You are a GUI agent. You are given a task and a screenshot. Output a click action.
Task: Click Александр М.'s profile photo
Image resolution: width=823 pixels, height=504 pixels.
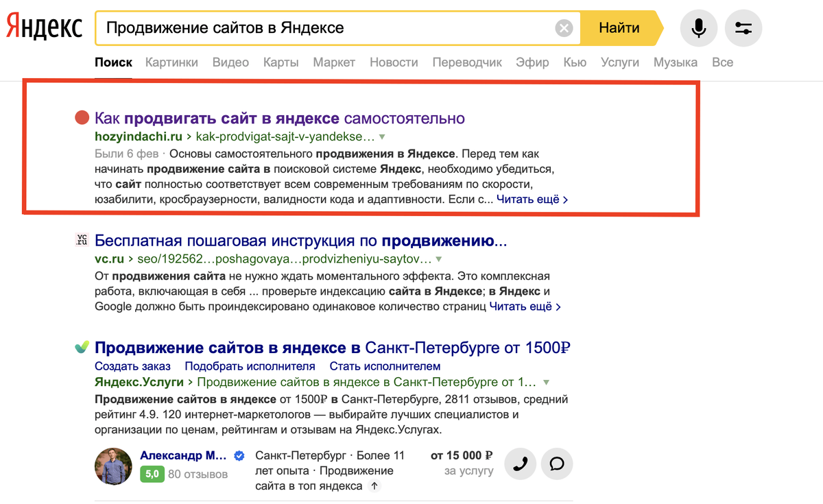112,466
